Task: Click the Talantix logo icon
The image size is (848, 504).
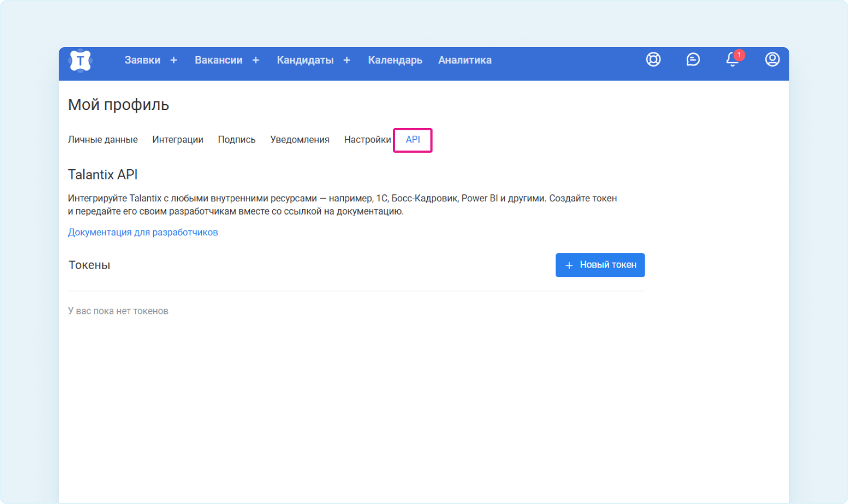Action: (x=81, y=60)
